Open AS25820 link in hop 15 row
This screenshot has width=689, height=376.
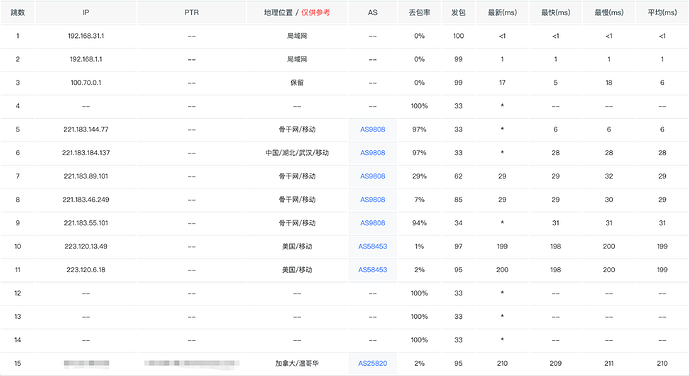(x=373, y=363)
